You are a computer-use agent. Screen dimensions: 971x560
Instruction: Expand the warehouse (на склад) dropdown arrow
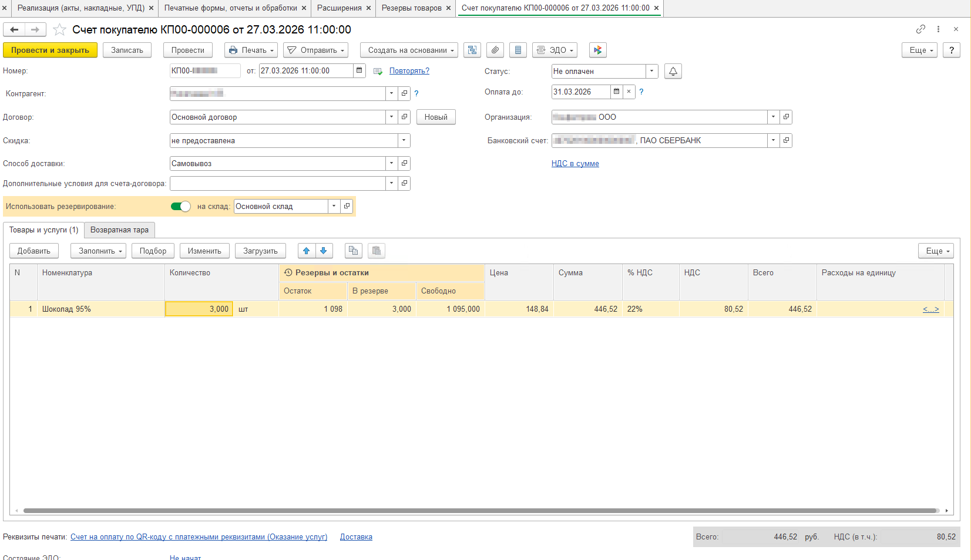[334, 206]
